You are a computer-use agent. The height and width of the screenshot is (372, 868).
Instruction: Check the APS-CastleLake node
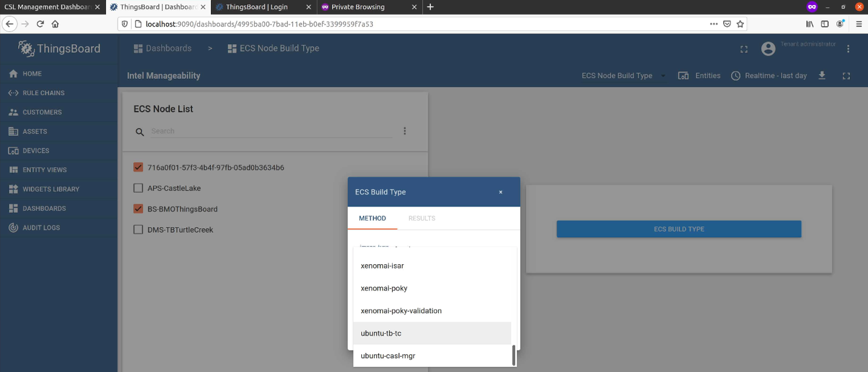[x=138, y=188]
